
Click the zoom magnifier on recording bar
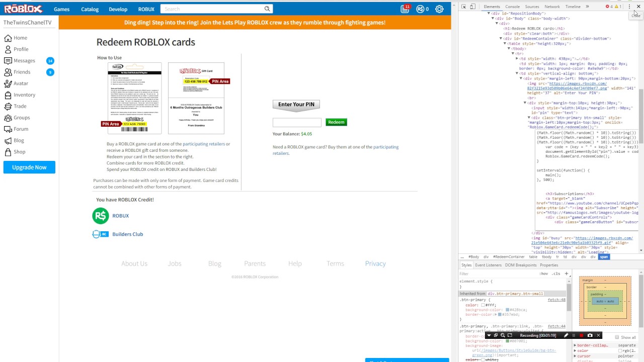coord(503,335)
